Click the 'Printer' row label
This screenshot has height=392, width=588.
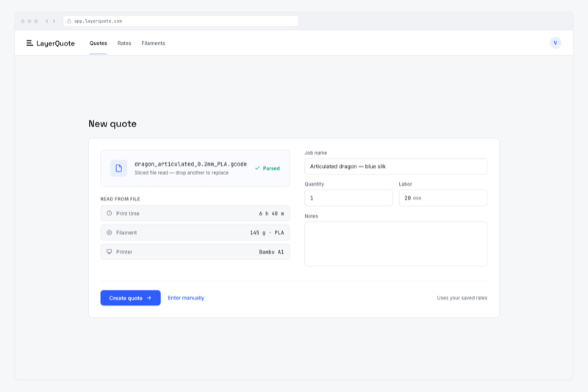pos(124,252)
